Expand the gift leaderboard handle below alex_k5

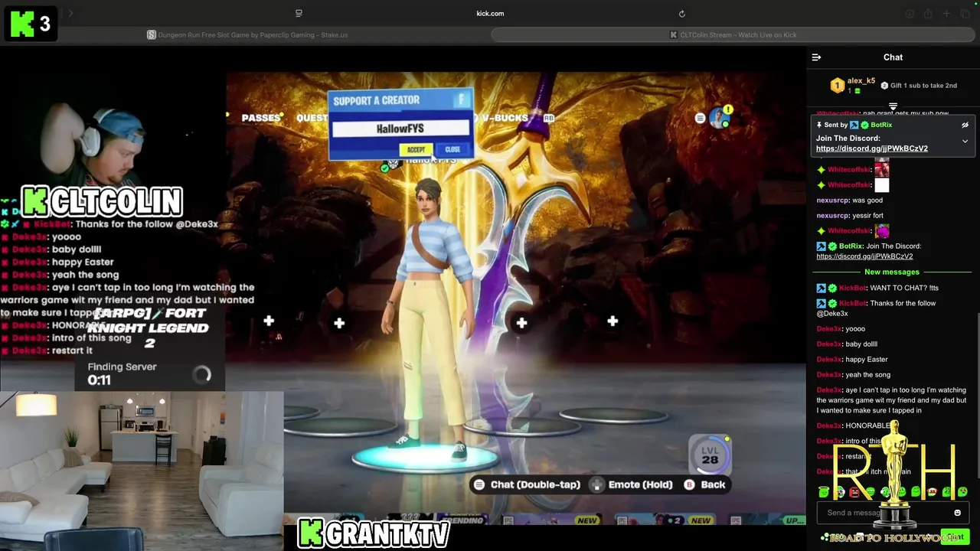click(893, 106)
